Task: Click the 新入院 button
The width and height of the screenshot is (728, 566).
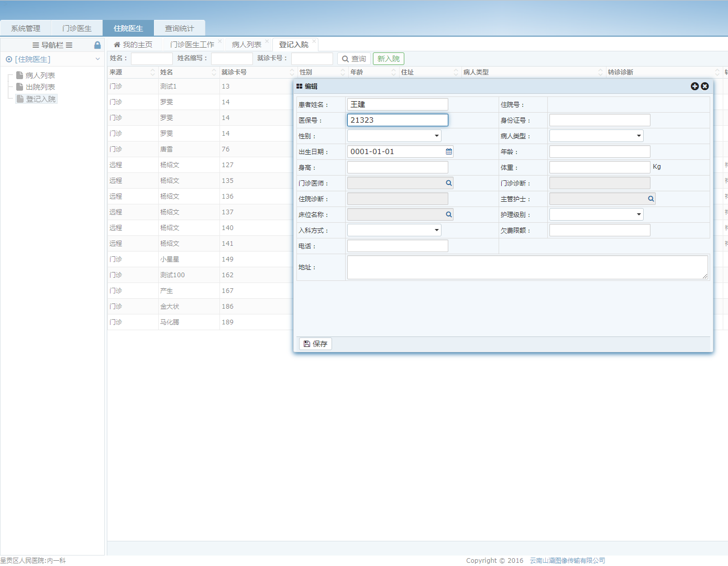Action: (x=389, y=59)
